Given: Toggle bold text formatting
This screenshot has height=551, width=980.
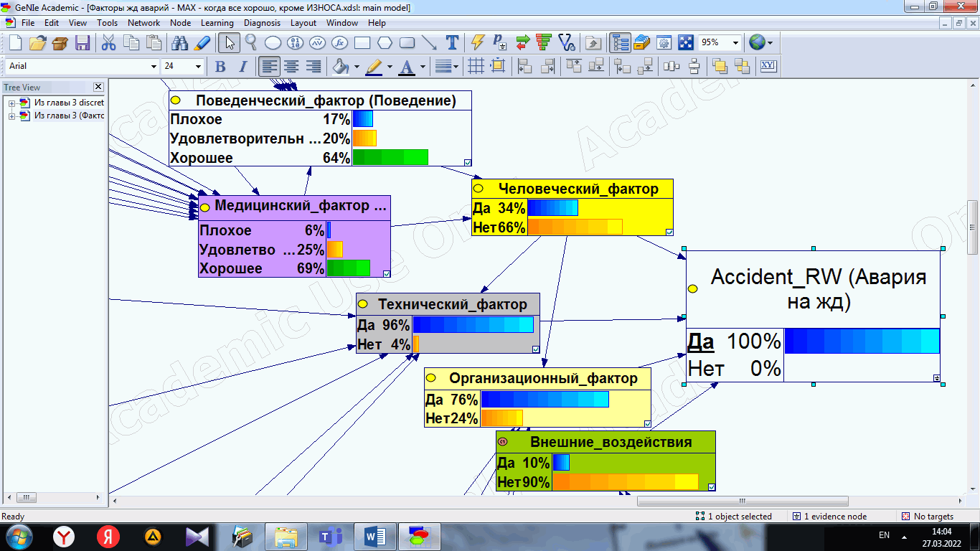Looking at the screenshot, I should click(220, 67).
